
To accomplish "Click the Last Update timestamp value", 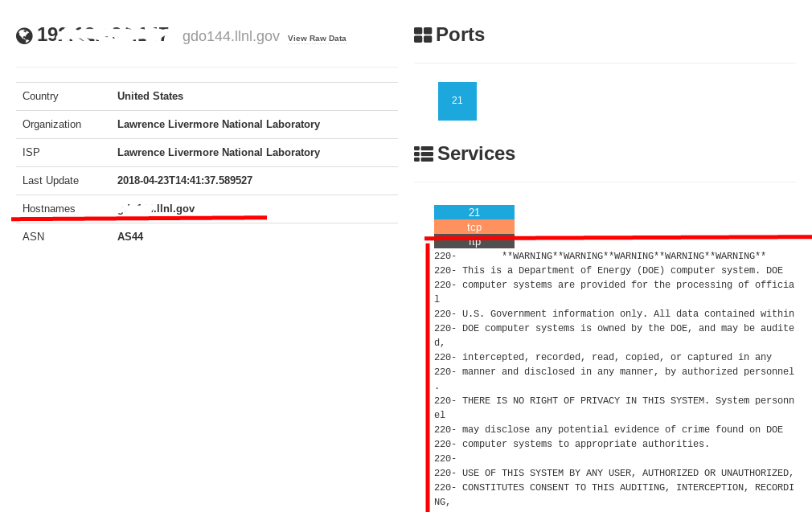I will 185,181.
